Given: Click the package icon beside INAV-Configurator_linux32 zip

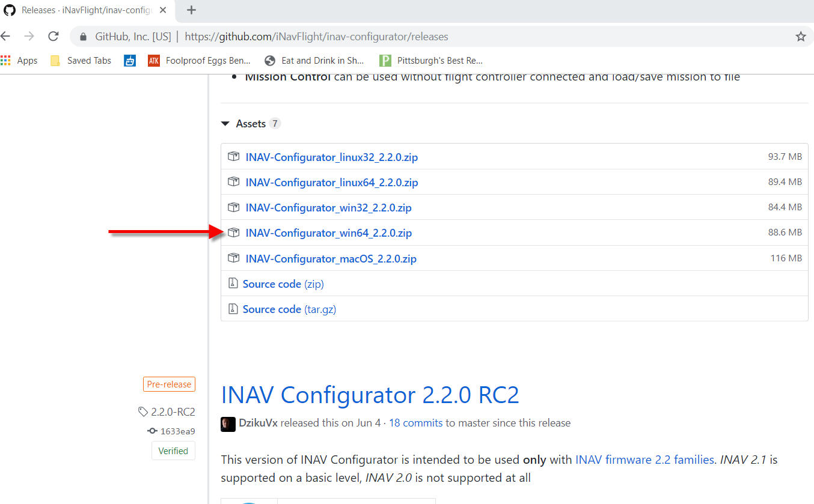Looking at the screenshot, I should pyautogui.click(x=233, y=156).
